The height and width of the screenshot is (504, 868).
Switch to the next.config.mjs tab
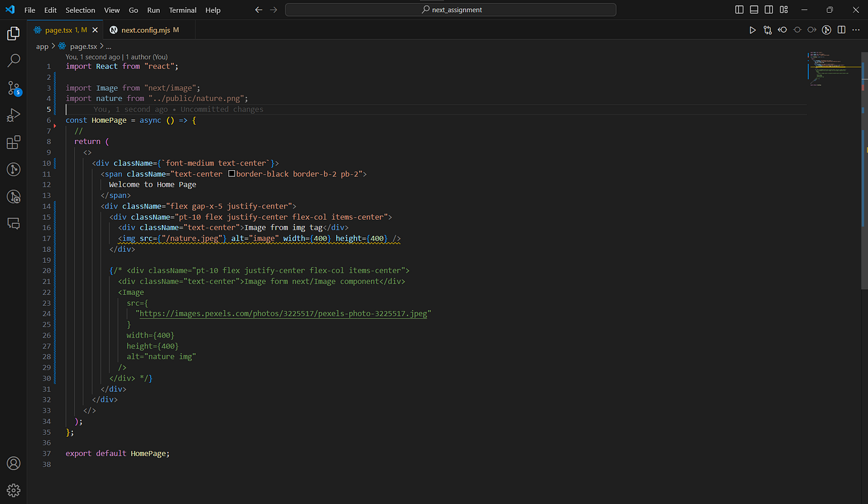[146, 29]
